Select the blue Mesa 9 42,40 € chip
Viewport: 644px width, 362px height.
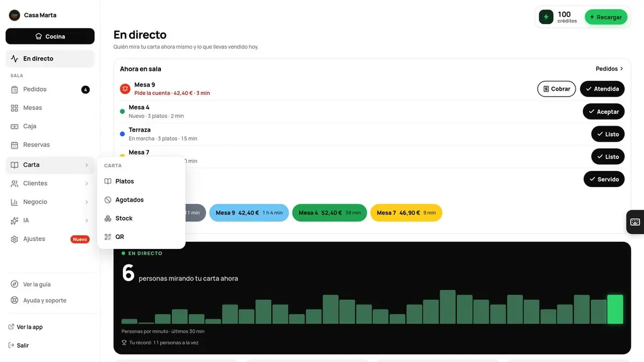(249, 213)
